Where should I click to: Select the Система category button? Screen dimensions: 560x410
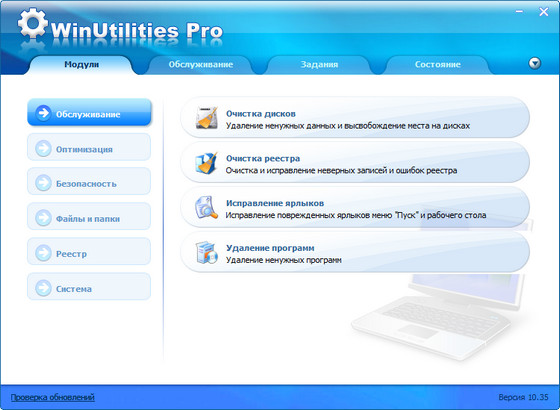click(x=89, y=287)
